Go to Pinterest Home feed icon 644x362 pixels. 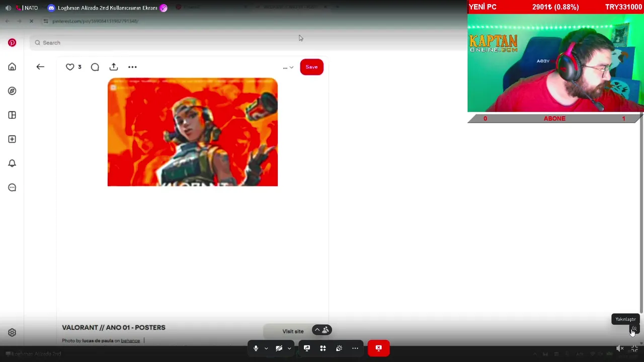[12, 67]
